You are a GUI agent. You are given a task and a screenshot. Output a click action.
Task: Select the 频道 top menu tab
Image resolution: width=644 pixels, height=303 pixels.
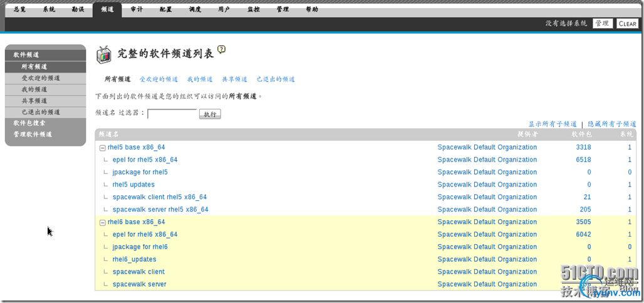(107, 9)
